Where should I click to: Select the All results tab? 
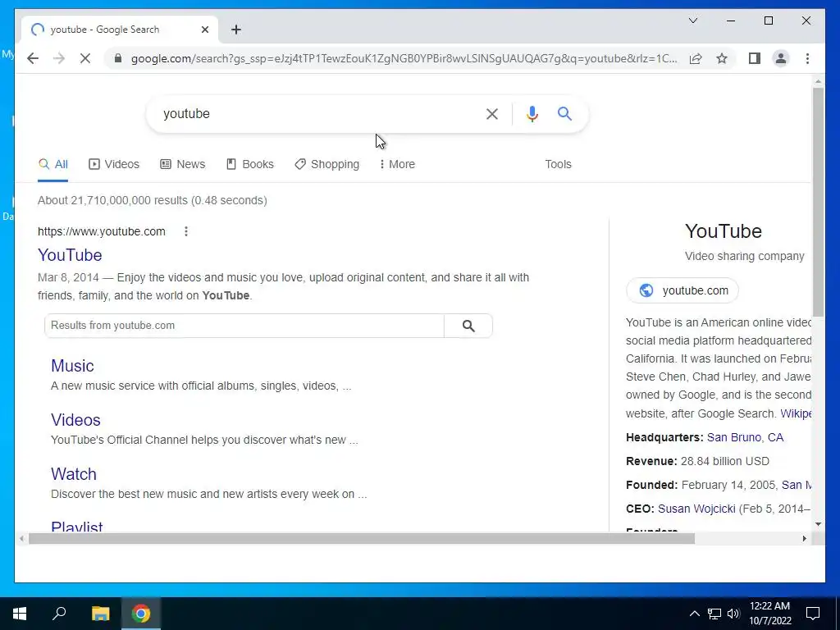pyautogui.click(x=53, y=164)
